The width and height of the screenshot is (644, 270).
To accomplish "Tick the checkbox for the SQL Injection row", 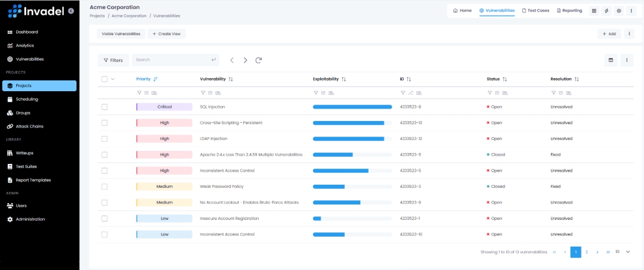I will 104,107.
